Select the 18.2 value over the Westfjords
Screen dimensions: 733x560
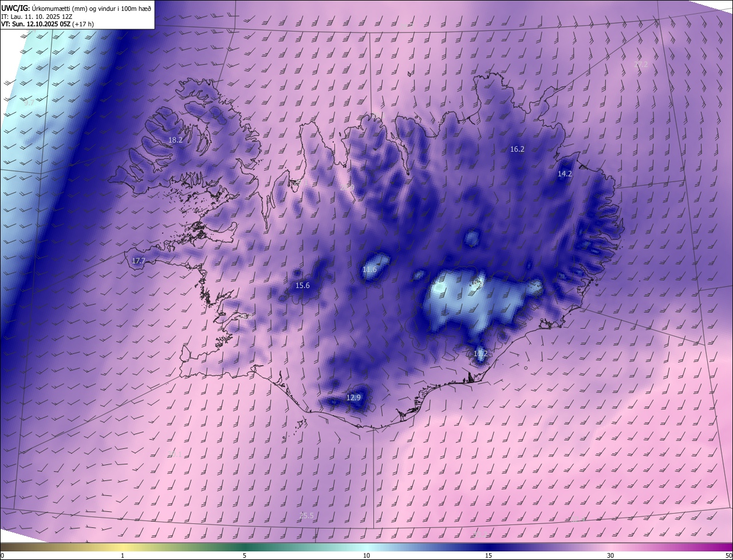pos(175,140)
